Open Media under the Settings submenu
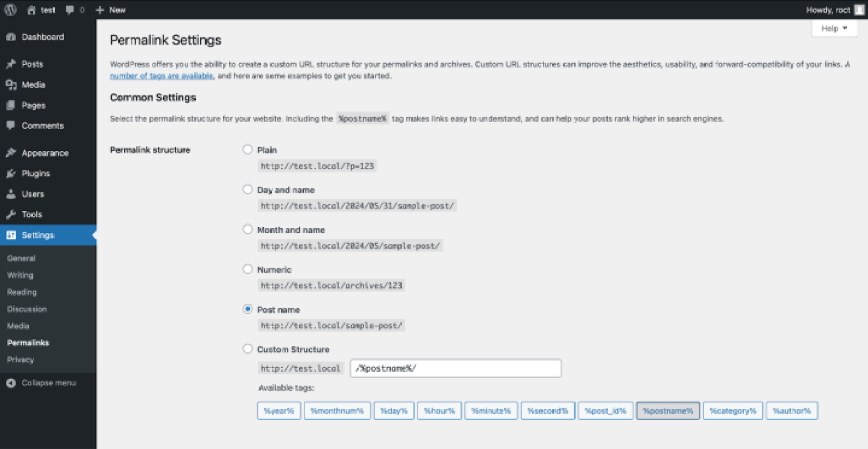868x449 pixels. click(18, 326)
